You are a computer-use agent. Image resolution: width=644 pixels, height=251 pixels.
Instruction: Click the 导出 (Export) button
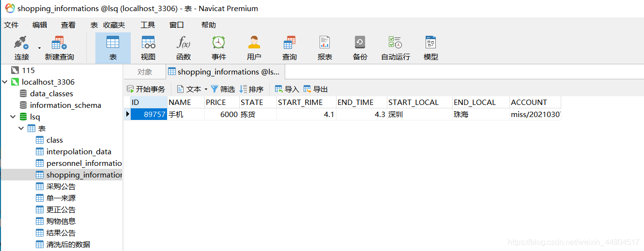[x=316, y=89]
